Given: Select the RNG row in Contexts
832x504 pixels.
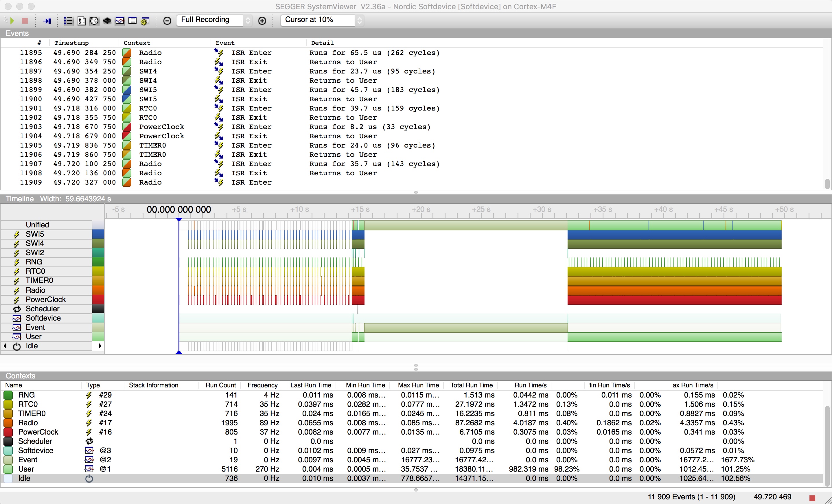Looking at the screenshot, I should click(411, 395).
